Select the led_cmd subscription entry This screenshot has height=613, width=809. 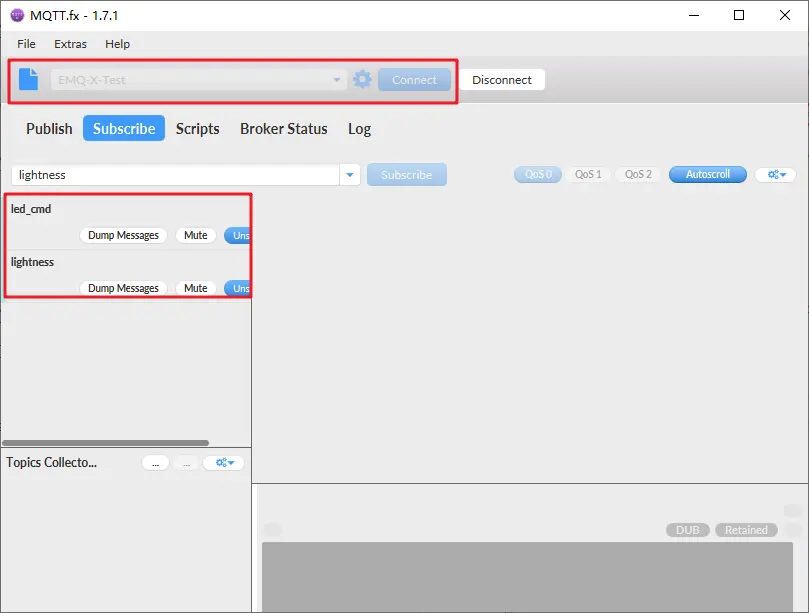click(128, 222)
